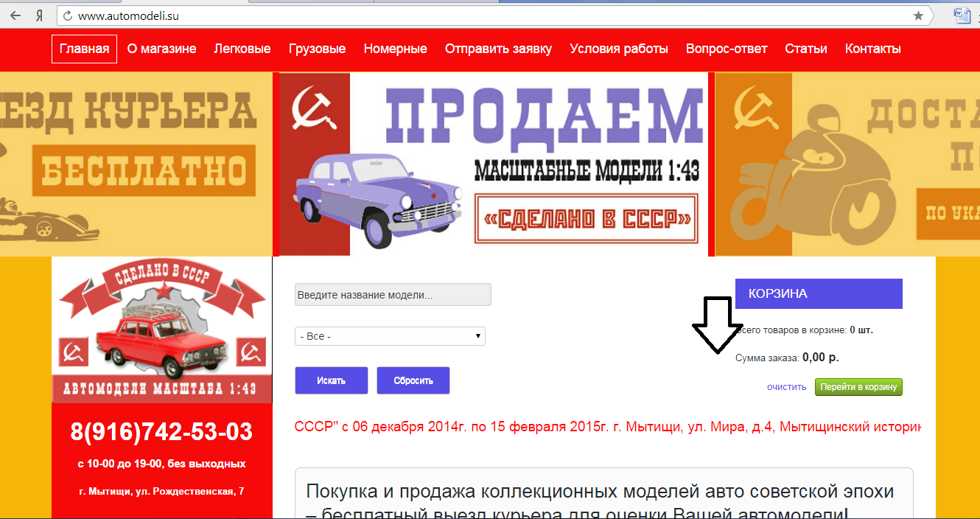Image resolution: width=980 pixels, height=519 pixels.
Task: Select Отправить заявку in the navigation bar
Action: coord(498,49)
